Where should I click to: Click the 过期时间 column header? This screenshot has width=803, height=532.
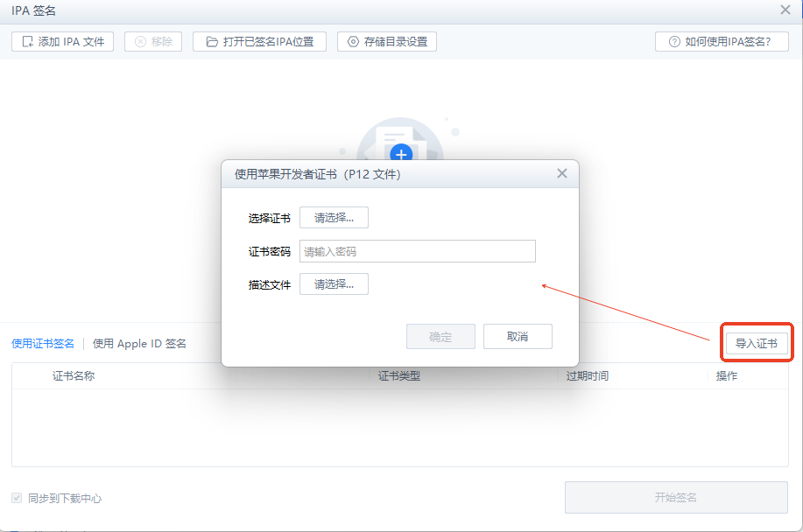588,376
